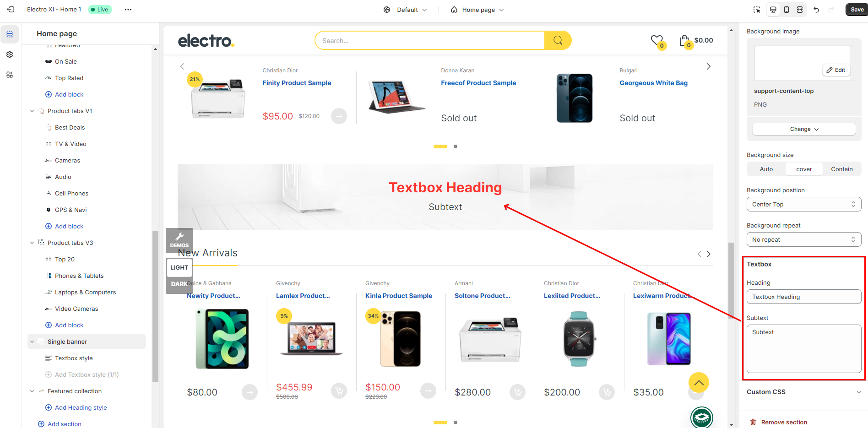Set background size to Contain
Screen dimensions: 868x428
[841, 169]
